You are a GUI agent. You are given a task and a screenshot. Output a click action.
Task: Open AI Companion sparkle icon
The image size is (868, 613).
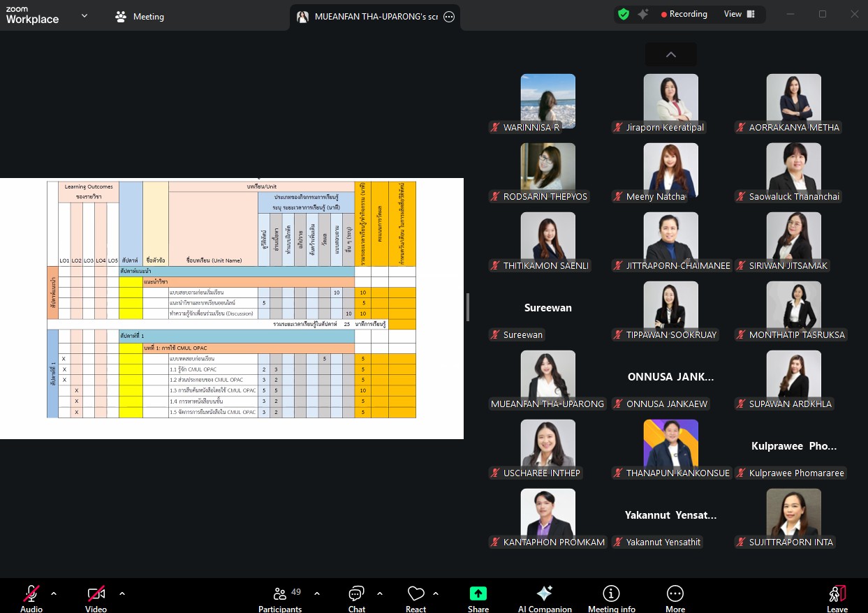point(544,594)
